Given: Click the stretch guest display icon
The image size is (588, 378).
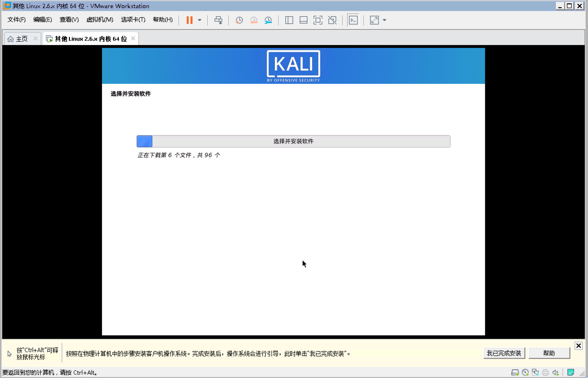Looking at the screenshot, I should [374, 20].
